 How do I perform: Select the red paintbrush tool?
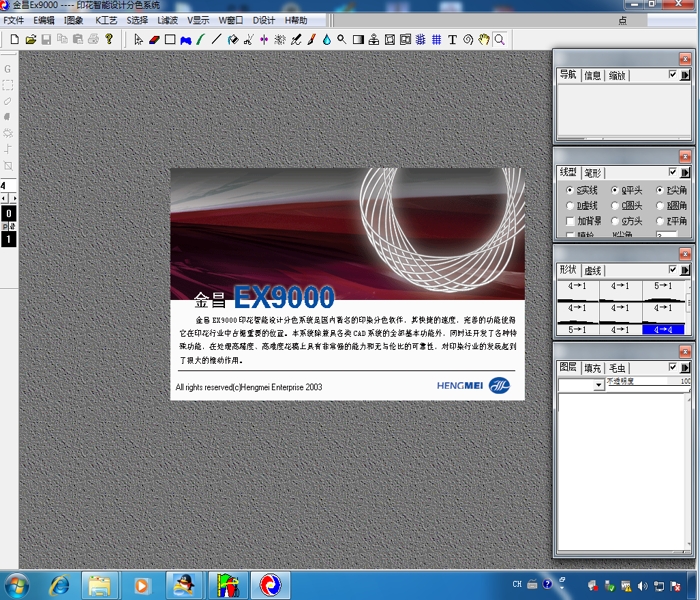(x=311, y=40)
